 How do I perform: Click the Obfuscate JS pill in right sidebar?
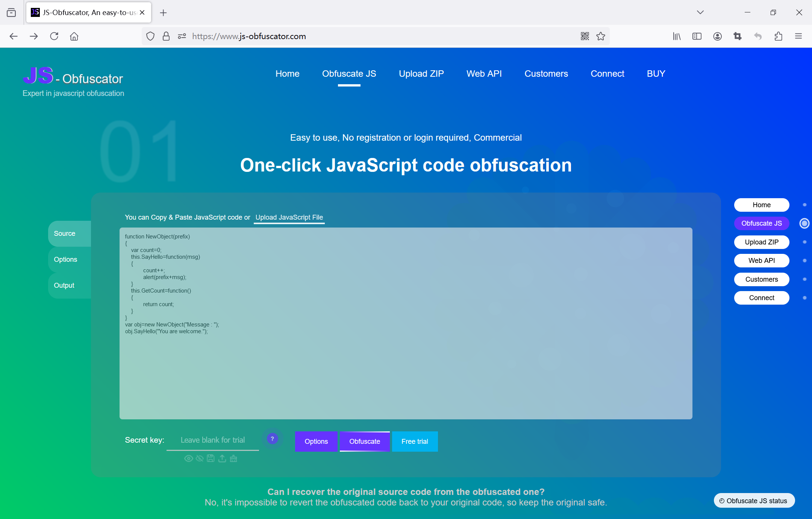[762, 223]
